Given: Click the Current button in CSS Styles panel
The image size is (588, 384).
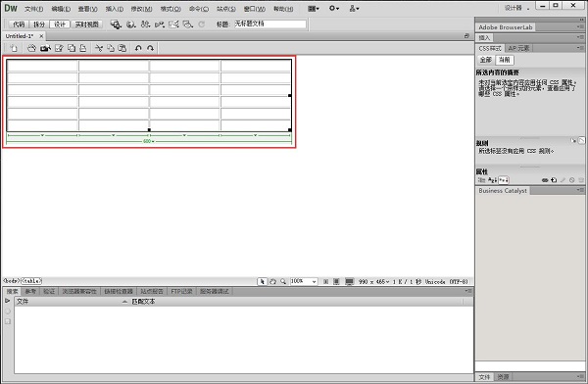Looking at the screenshot, I should [505, 60].
